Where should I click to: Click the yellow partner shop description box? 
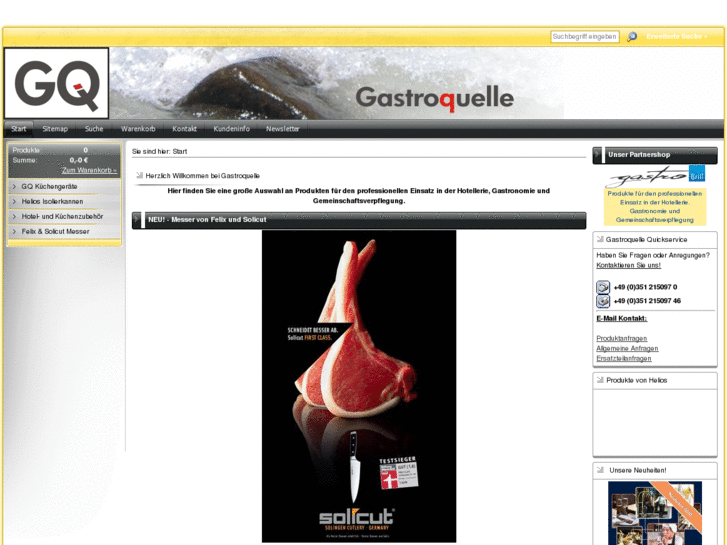point(655,207)
